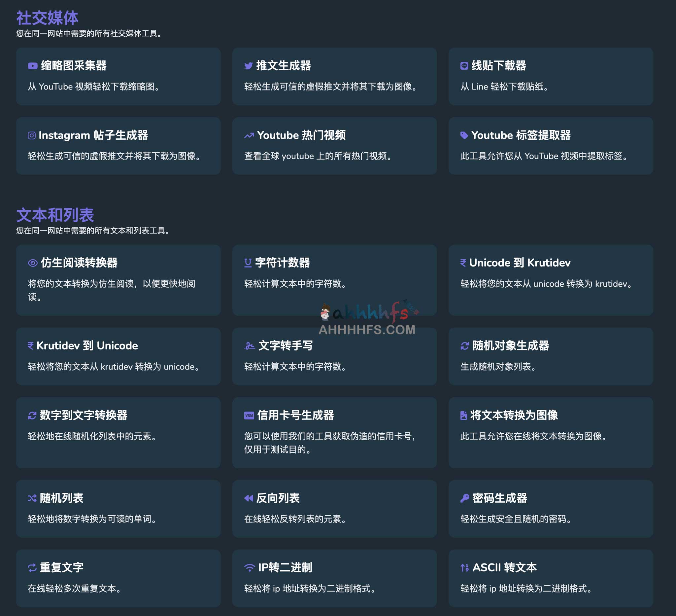Screen dimensions: 676x616
Task: Click the Twitter bird icon on 推文生成器
Action: tap(249, 66)
